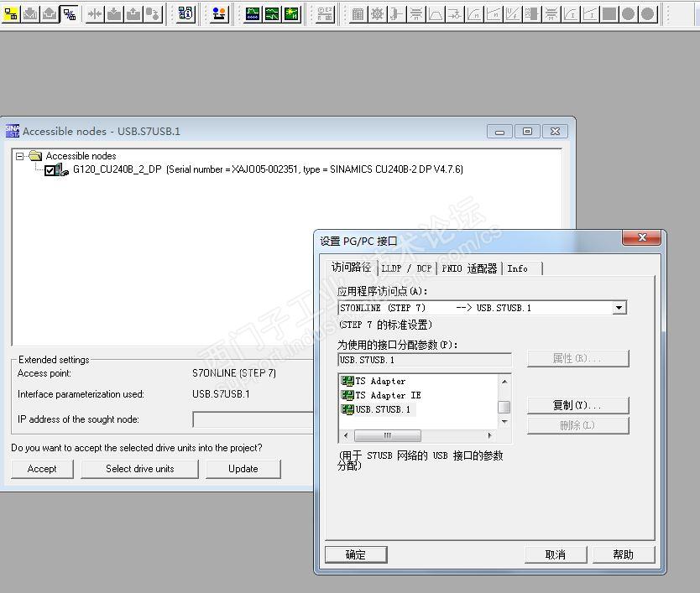Open the green function generator waveform icon
700x593 pixels.
click(272, 14)
